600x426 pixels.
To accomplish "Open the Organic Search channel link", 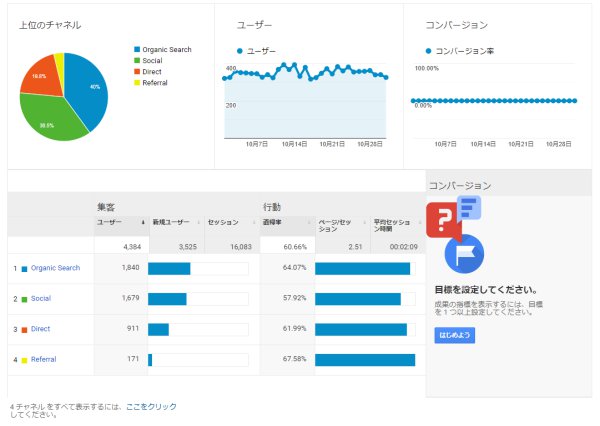I will [x=55, y=268].
